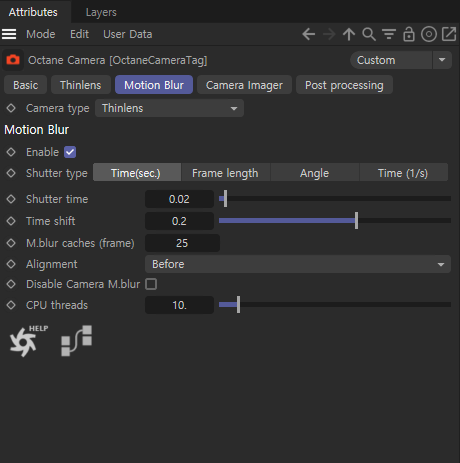Click keyframe diamond next to Enable
The image size is (460, 463).
(11, 152)
